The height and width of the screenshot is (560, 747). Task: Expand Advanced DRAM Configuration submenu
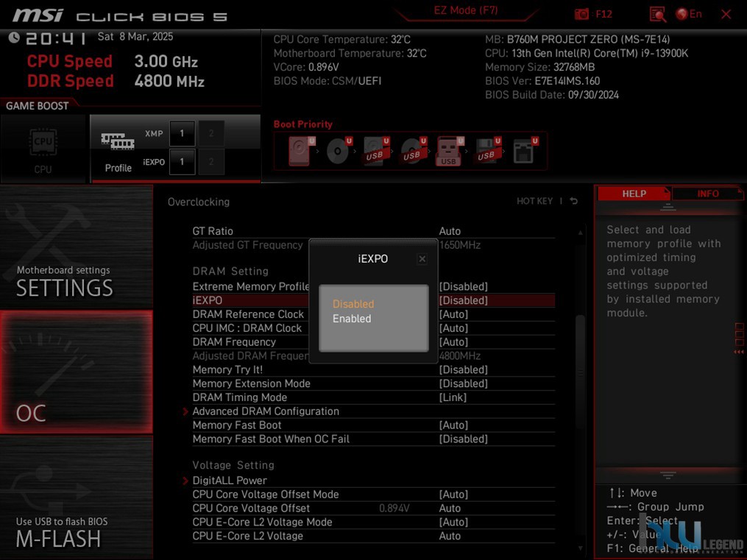[x=266, y=411]
